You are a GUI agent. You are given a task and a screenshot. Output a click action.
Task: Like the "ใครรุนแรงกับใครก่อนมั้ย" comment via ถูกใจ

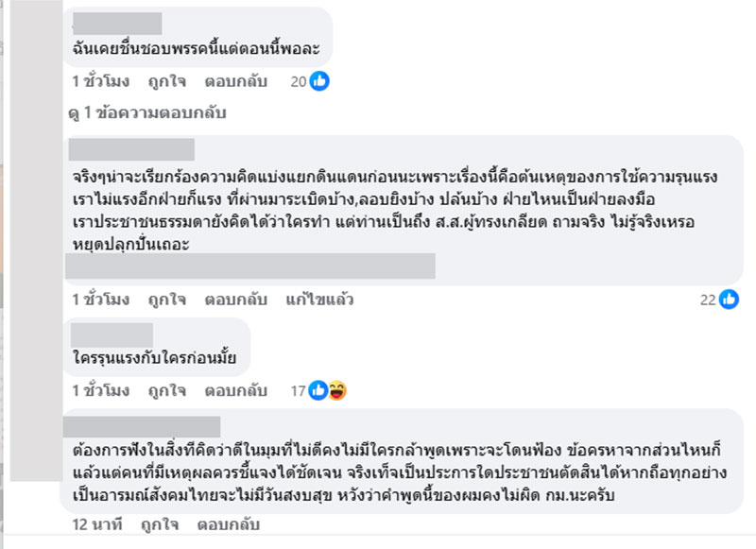[x=164, y=390]
